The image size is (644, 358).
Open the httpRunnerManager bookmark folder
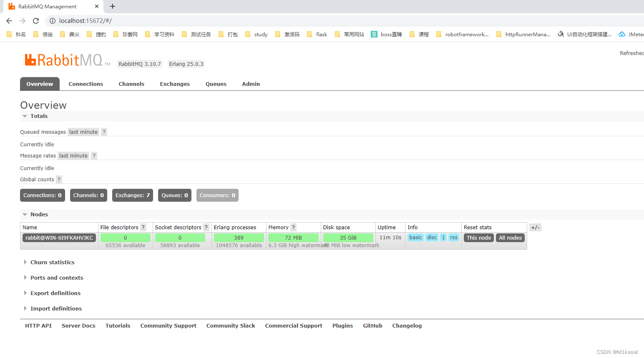523,34
